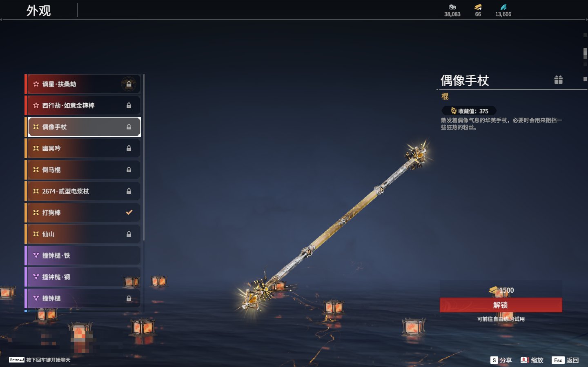Click the red 解锁 unlock button
588x367 pixels.
[501, 305]
